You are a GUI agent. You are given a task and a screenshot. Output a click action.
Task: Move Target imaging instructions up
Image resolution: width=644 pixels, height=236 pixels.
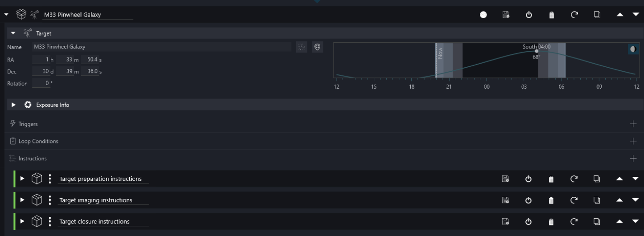tap(619, 200)
